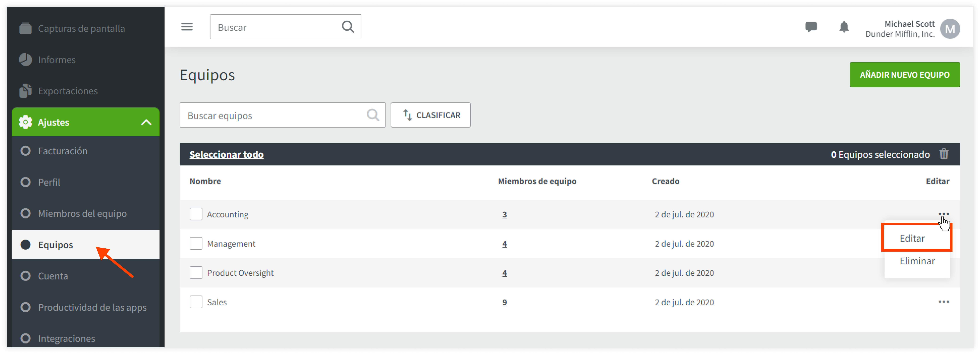This screenshot has width=980, height=354.
Task: Open the chat messages icon
Action: 811,27
